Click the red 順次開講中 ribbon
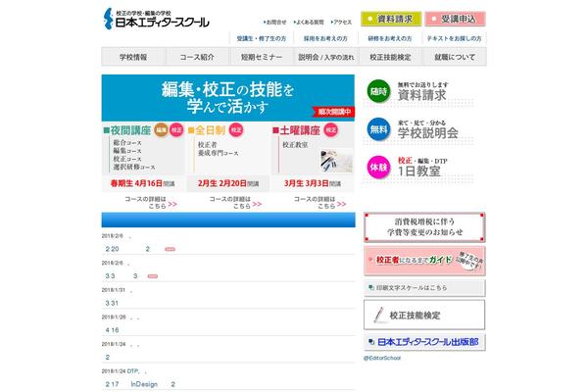This screenshot has width=588, height=392. [x=334, y=112]
